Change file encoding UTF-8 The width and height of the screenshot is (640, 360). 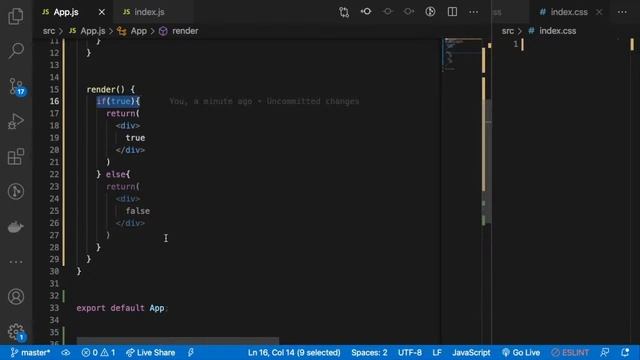[x=409, y=353]
